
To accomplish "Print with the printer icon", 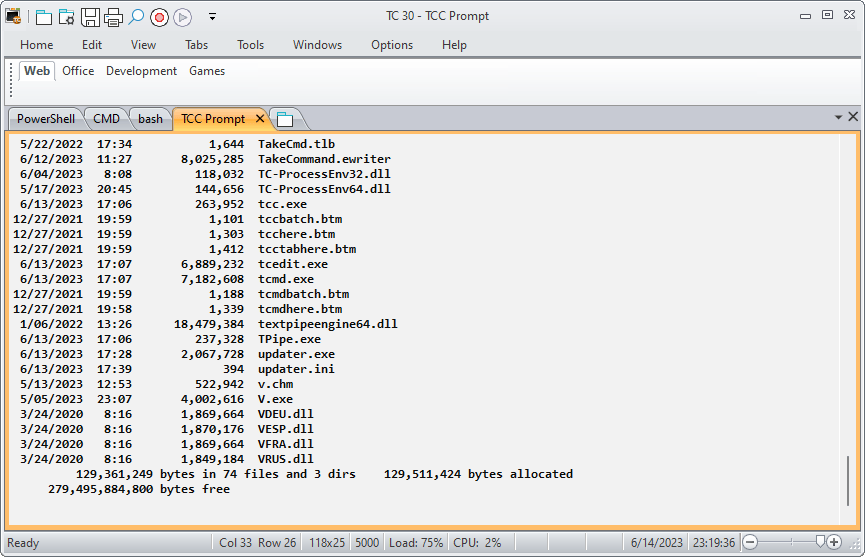I will coord(113,18).
